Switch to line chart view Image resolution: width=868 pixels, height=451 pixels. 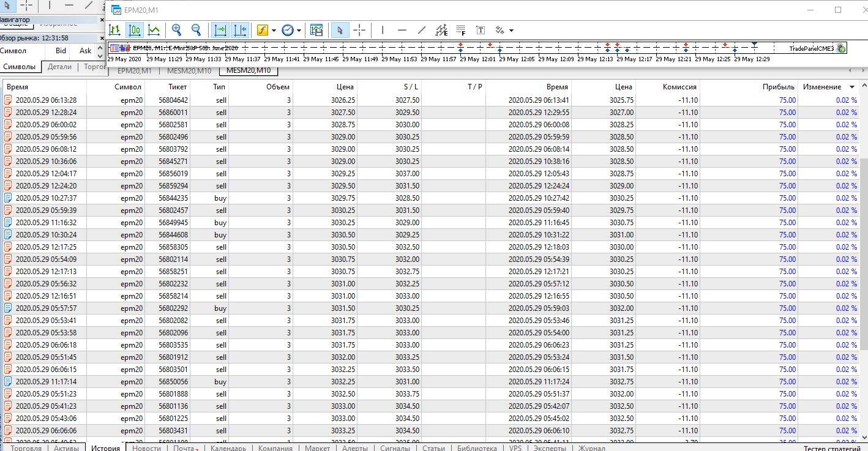click(154, 29)
